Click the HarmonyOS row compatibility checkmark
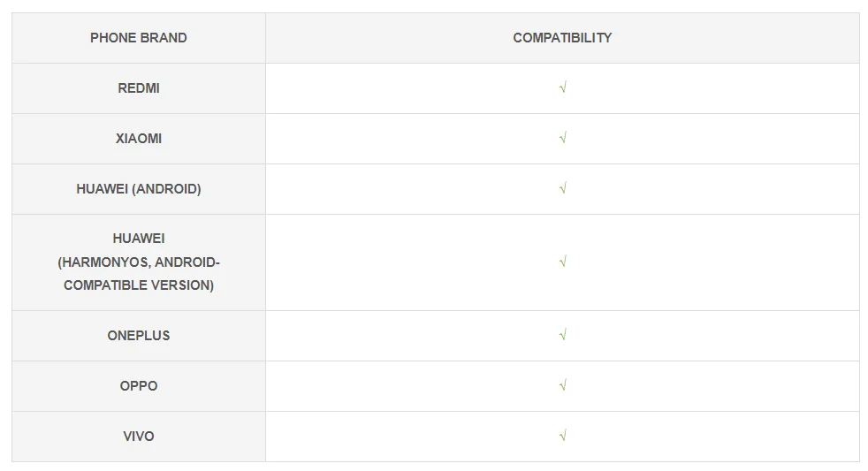The height and width of the screenshot is (471, 868). point(562,262)
